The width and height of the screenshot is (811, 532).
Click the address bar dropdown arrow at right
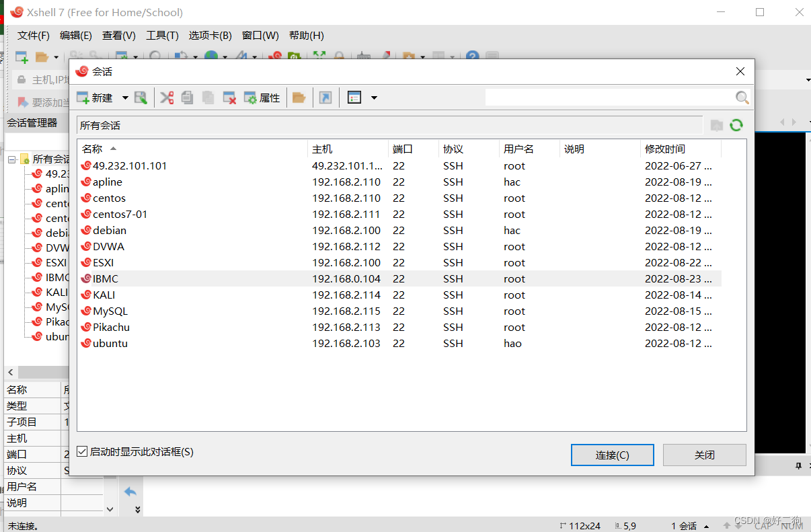[x=808, y=80]
